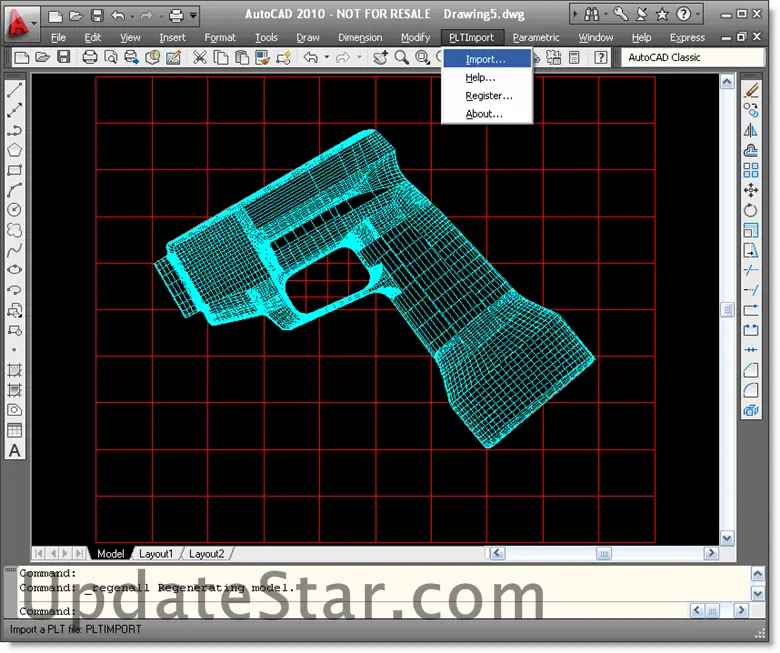Select the Arc draw tool

tap(14, 190)
